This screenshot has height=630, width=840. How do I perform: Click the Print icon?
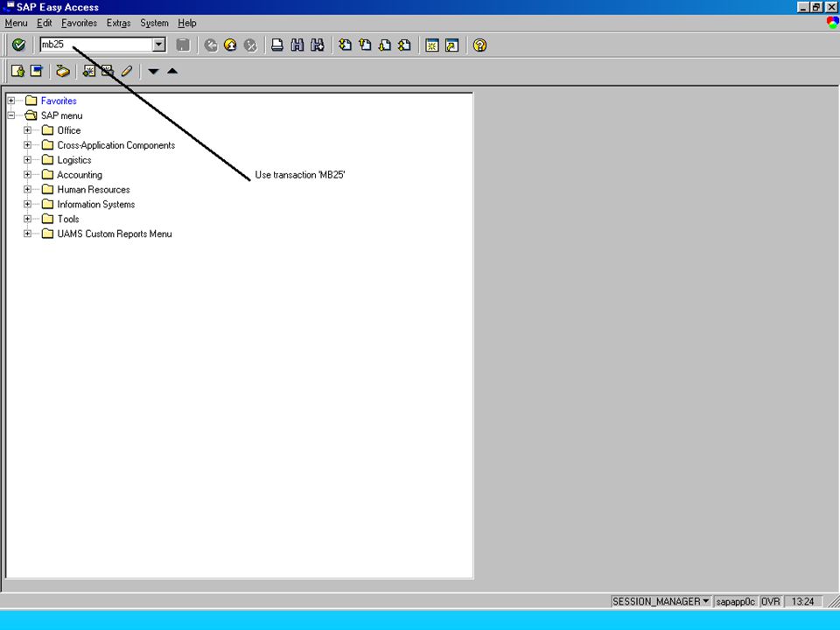pyautogui.click(x=277, y=45)
